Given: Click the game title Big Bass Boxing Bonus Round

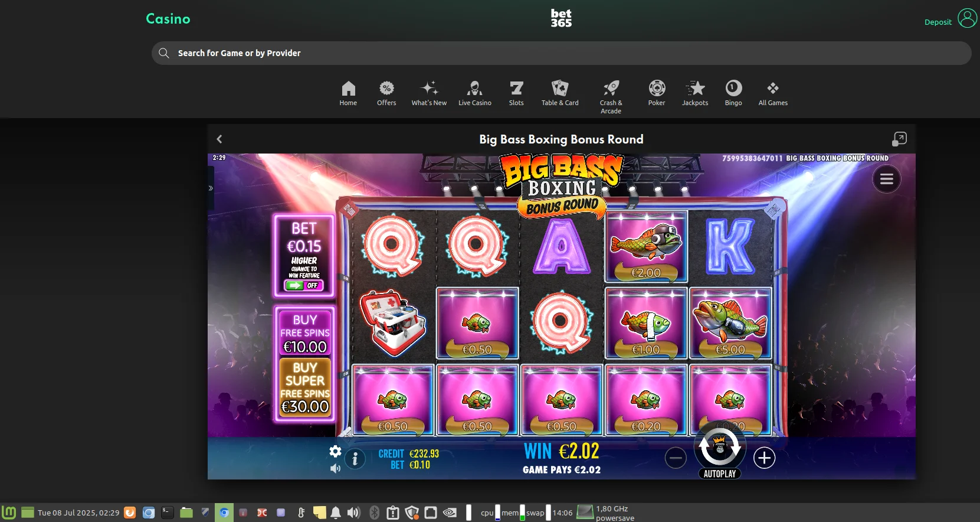Looking at the screenshot, I should coord(561,139).
